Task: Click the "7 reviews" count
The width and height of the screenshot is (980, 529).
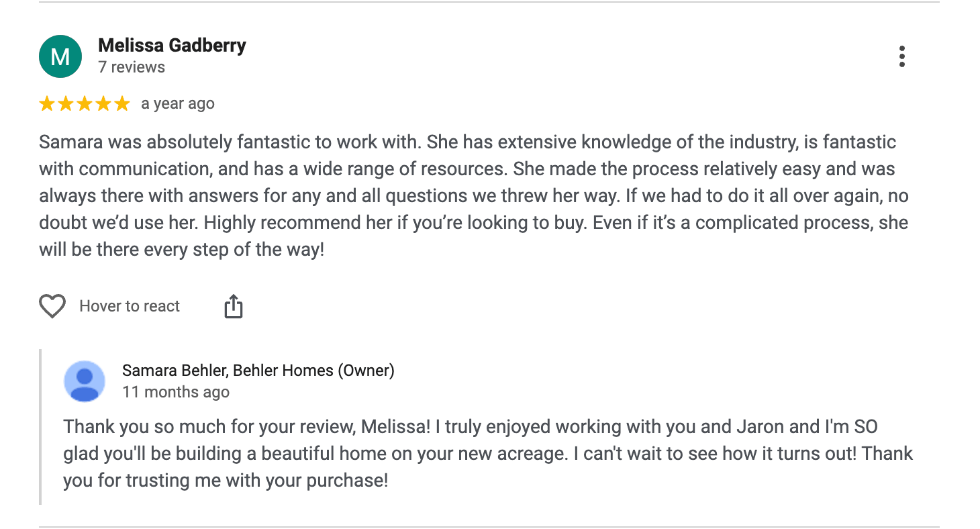Action: tap(132, 67)
